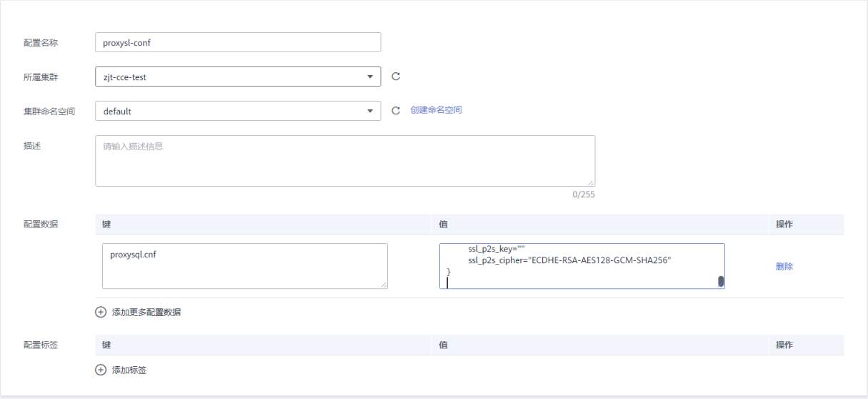
Task: Select the proxysql.cnf key textarea
Action: [x=244, y=266]
